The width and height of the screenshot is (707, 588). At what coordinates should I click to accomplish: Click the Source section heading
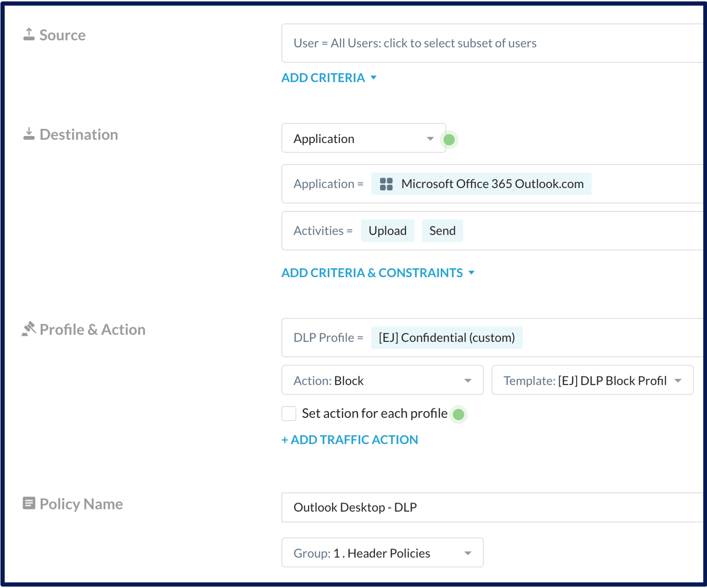click(x=63, y=35)
